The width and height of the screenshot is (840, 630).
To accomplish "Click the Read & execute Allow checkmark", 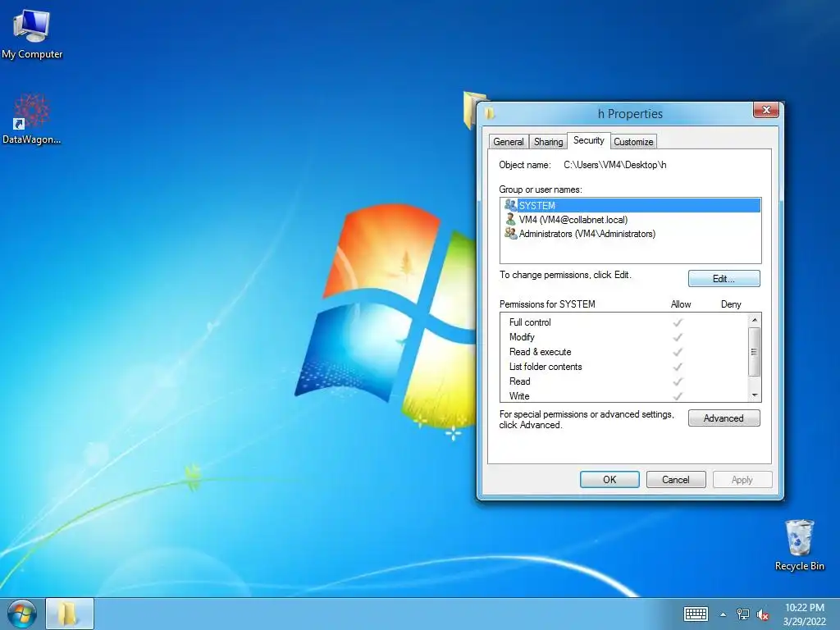I will coord(678,352).
